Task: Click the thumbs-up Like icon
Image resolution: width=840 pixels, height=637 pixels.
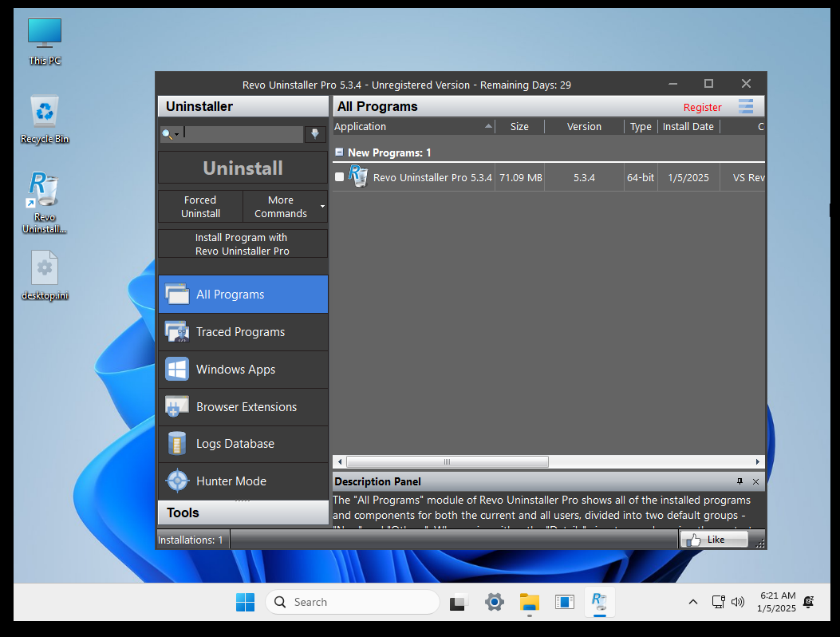Action: [x=693, y=540]
